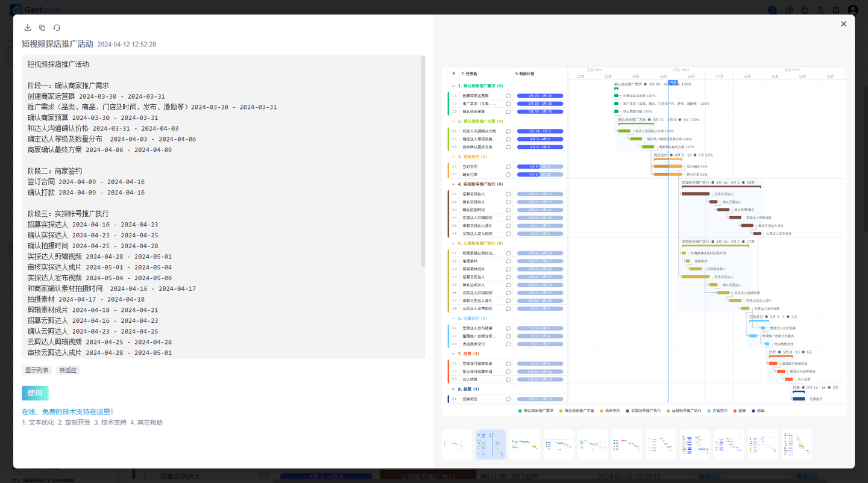Select the fourth template thumbnail
The width and height of the screenshot is (868, 483).
559,444
